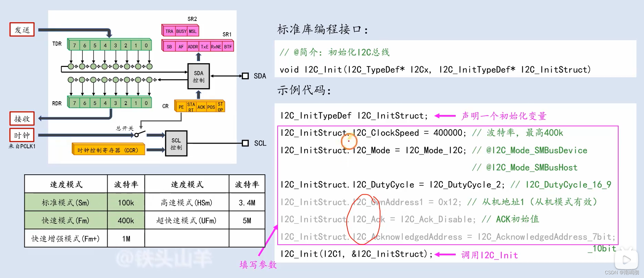Click the red 接收 box
This screenshot has height=278, width=644.
click(x=22, y=119)
